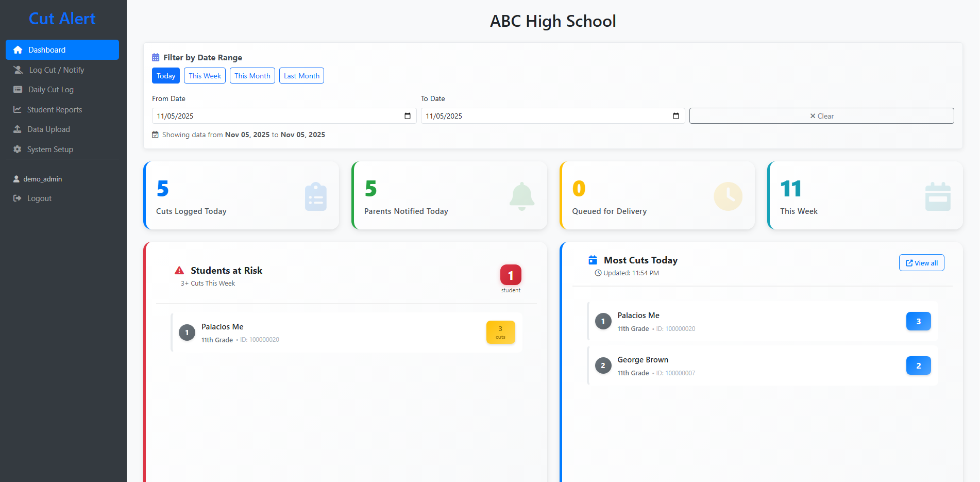Select Palacios Me in Students at Risk list
The width and height of the screenshot is (980, 482).
click(x=346, y=332)
